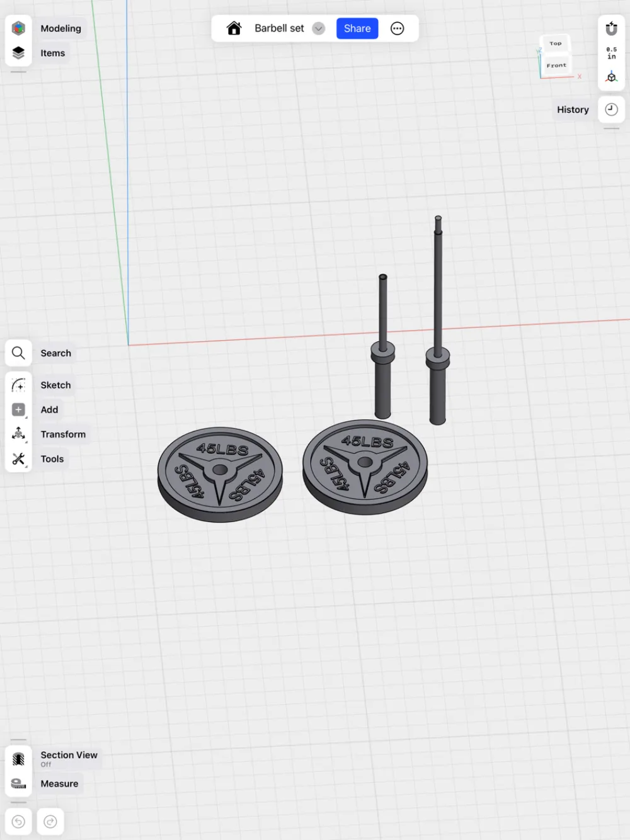Click the Share button
This screenshot has width=630, height=840.
tap(357, 28)
